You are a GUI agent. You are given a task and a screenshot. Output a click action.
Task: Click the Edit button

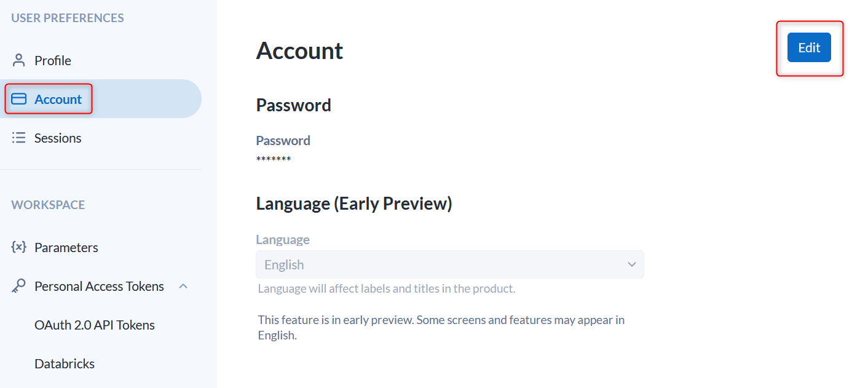809,47
